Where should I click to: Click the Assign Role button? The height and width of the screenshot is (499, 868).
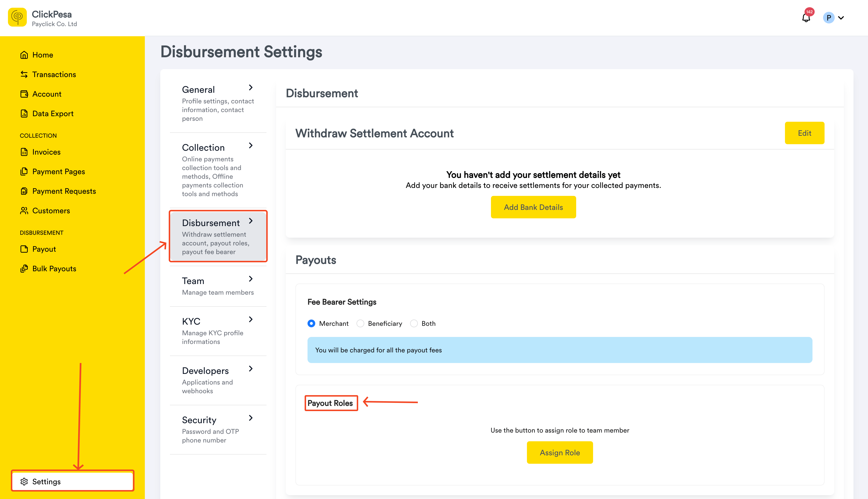(560, 452)
